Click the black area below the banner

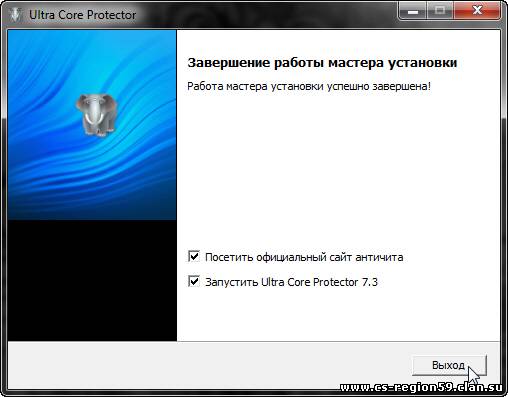92,280
